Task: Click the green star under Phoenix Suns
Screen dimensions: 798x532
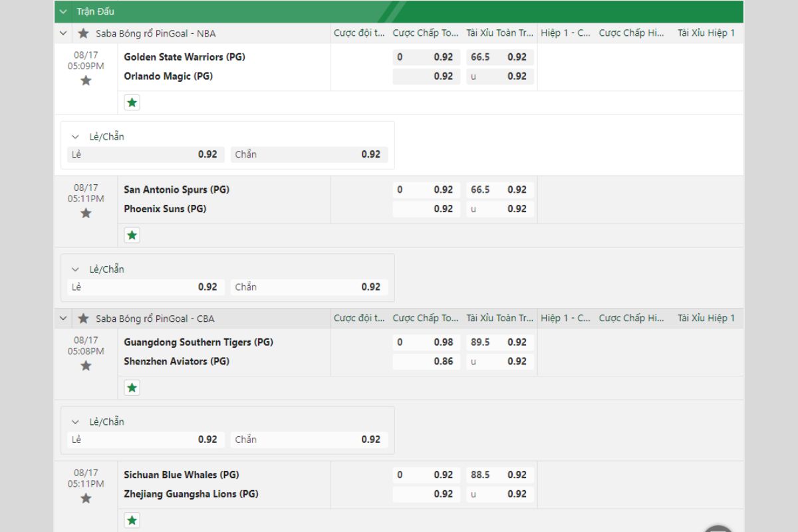Action: (x=132, y=235)
